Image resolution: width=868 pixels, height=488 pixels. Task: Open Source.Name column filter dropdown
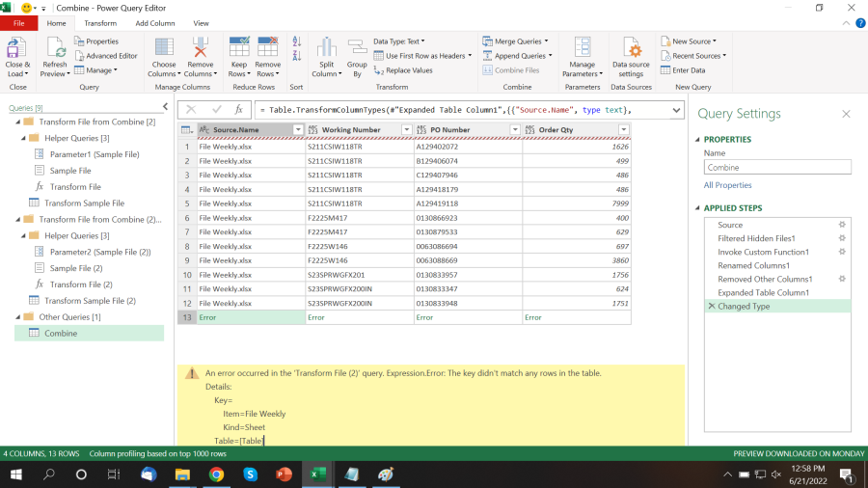[x=298, y=130]
